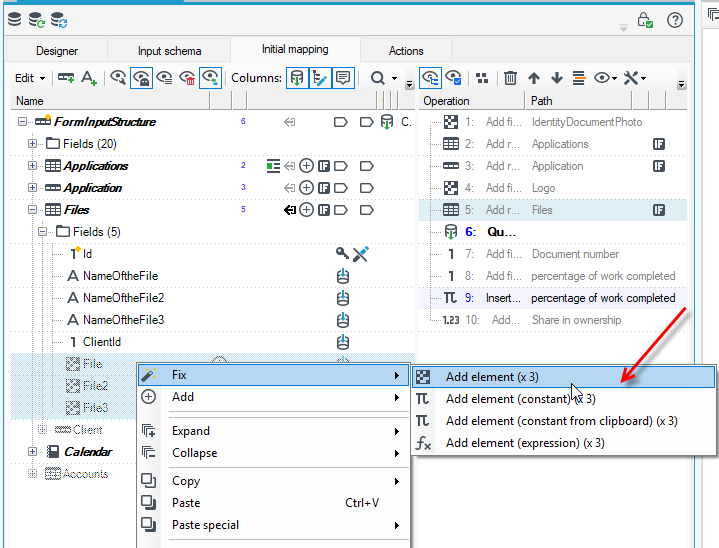Viewport: 719px width, 548px height.
Task: Collapse the Fields (5) folder
Action: (42, 232)
